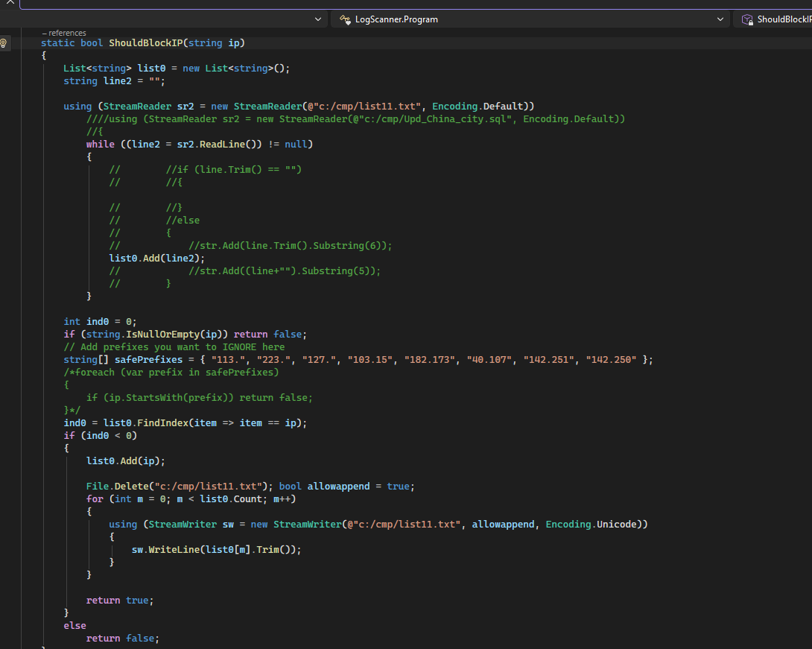The image size is (812, 649).
Task: Click the commented Substring(5) line
Action: pyautogui.click(x=245, y=271)
